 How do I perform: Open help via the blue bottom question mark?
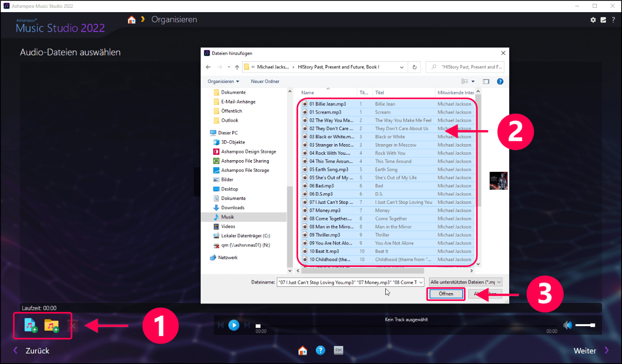[320, 350]
